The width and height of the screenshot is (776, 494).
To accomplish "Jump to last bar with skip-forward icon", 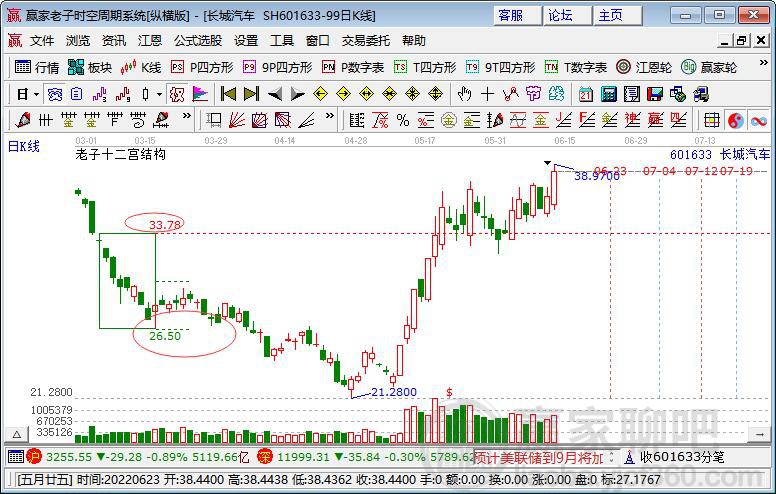I will [251, 94].
